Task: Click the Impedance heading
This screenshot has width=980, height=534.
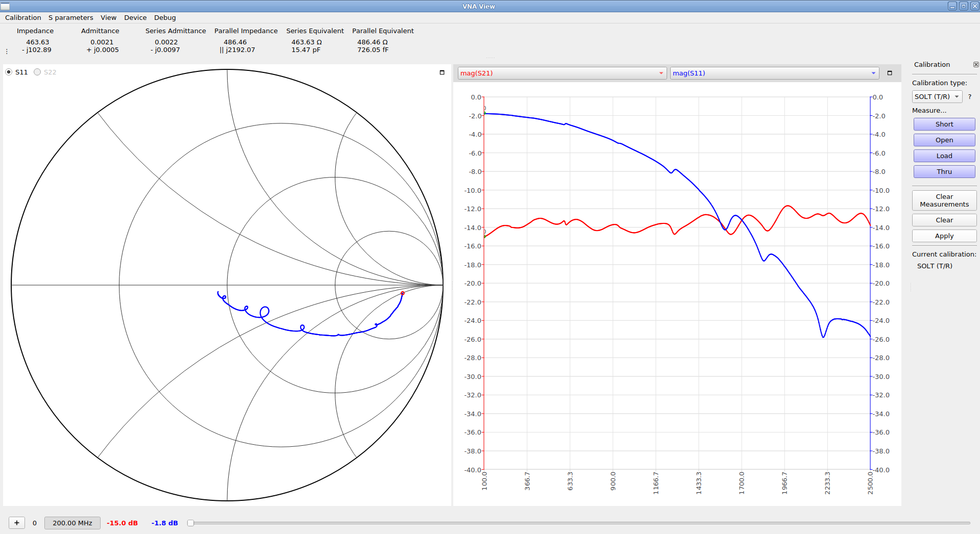Action: [x=35, y=31]
